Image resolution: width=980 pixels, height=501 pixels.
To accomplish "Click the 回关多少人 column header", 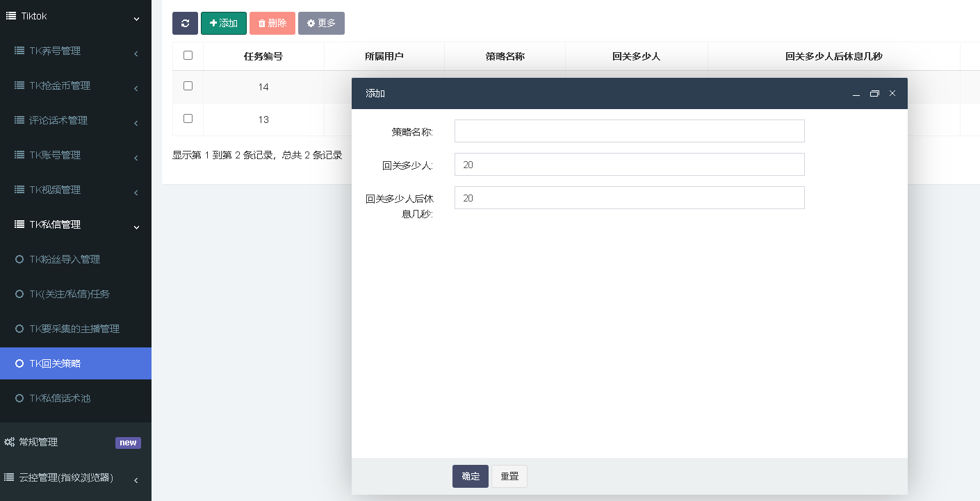I will [637, 56].
